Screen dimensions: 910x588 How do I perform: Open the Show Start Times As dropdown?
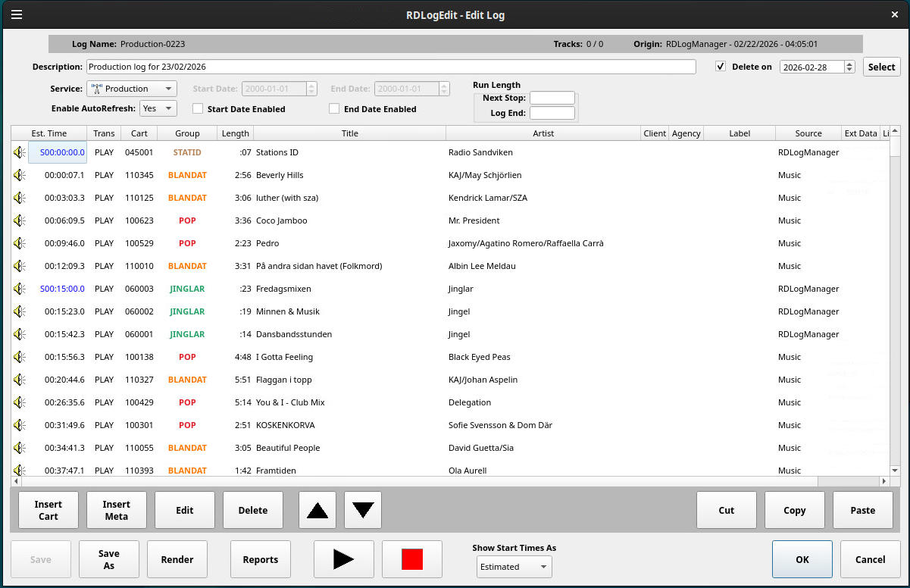coord(514,567)
